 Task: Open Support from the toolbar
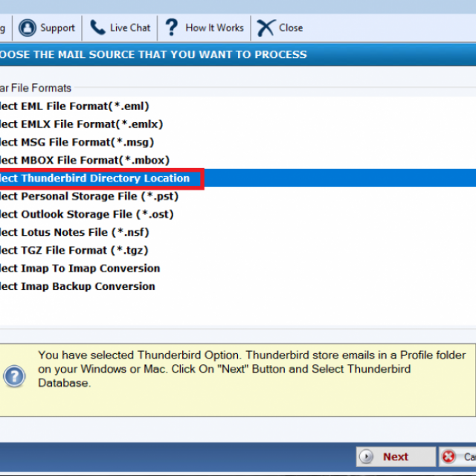pyautogui.click(x=47, y=28)
